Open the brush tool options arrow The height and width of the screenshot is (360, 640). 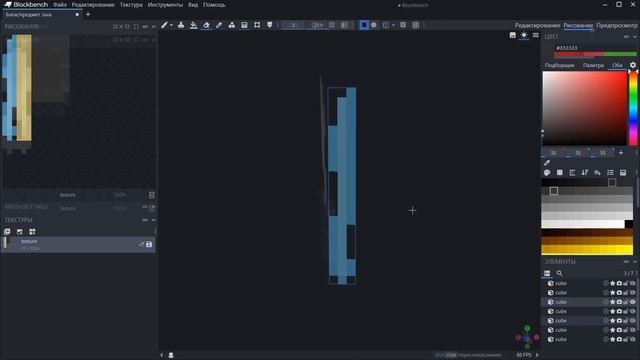171,25
